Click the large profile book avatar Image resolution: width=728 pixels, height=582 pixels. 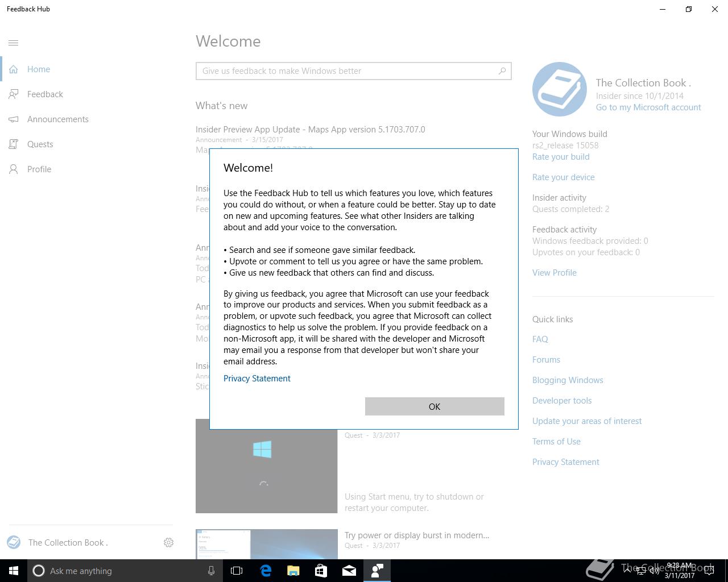click(x=560, y=89)
